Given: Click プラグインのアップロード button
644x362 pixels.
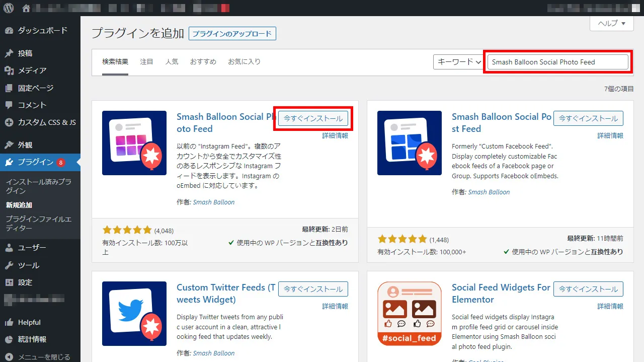Looking at the screenshot, I should pos(232,34).
